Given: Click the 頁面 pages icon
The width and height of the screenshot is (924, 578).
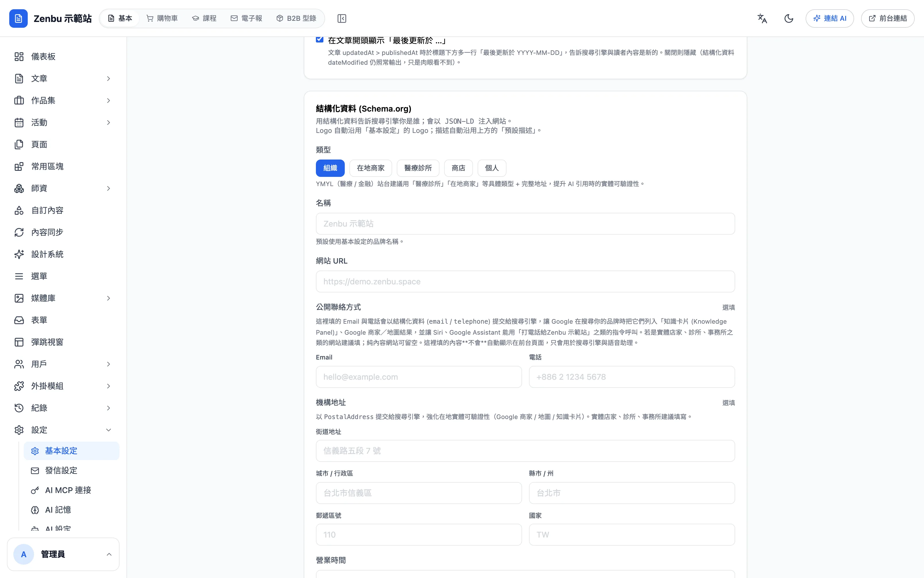Looking at the screenshot, I should [x=19, y=144].
